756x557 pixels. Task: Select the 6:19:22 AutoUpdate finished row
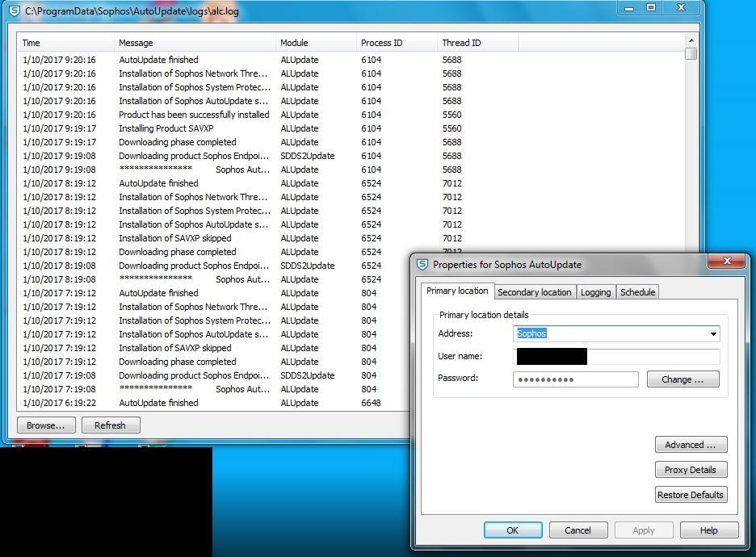213,403
